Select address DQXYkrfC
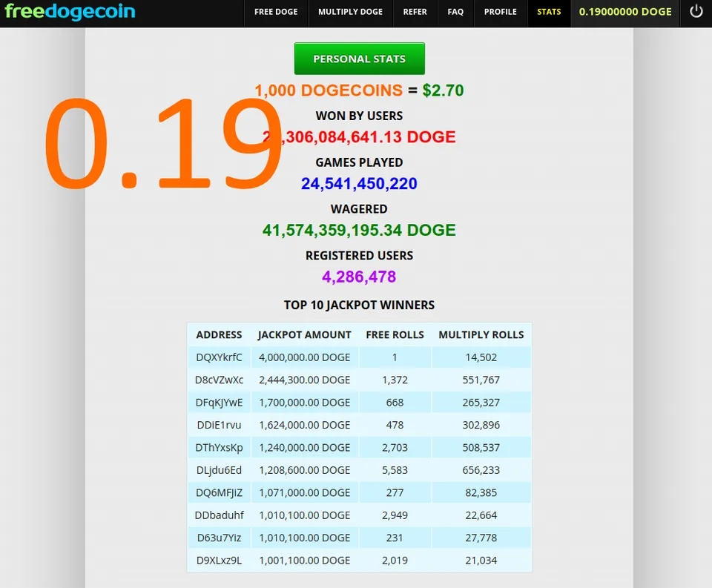 click(219, 357)
